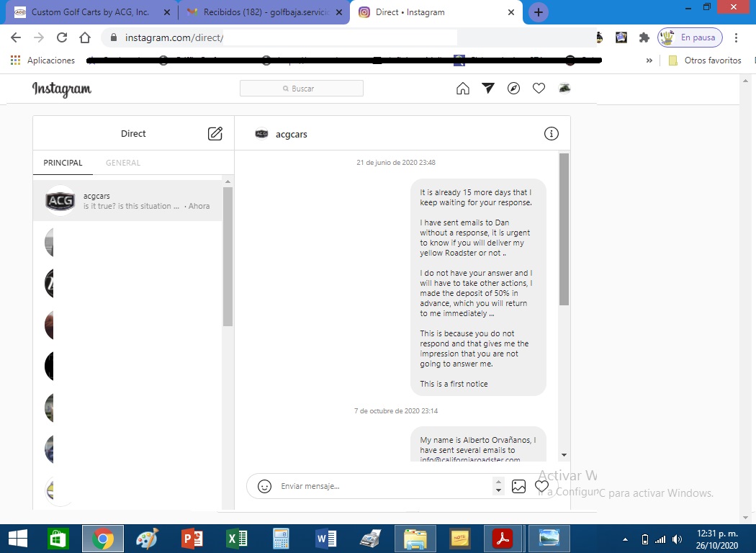Screen dimensions: 756x553
Task: Click the network signal tray icon
Action: [660, 539]
